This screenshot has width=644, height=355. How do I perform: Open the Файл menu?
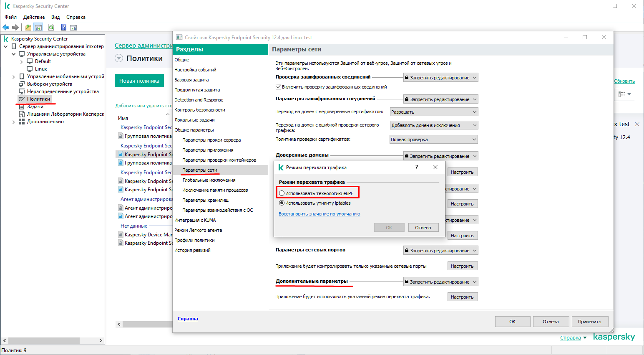pos(11,17)
